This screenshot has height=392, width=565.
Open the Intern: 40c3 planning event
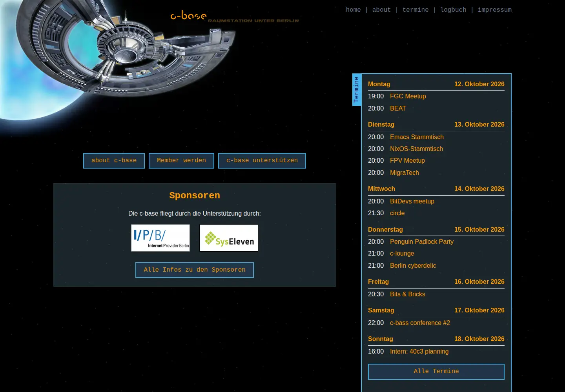(x=419, y=352)
